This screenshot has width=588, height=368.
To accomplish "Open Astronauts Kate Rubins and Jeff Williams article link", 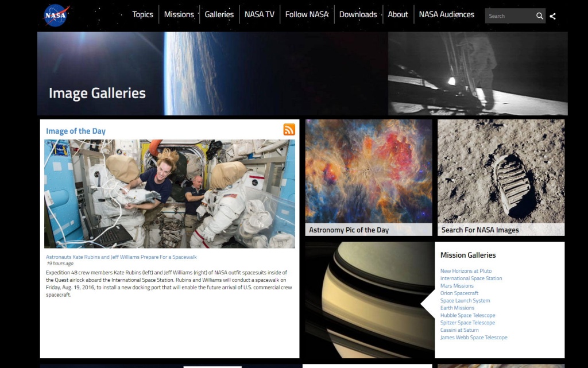I will pyautogui.click(x=121, y=257).
